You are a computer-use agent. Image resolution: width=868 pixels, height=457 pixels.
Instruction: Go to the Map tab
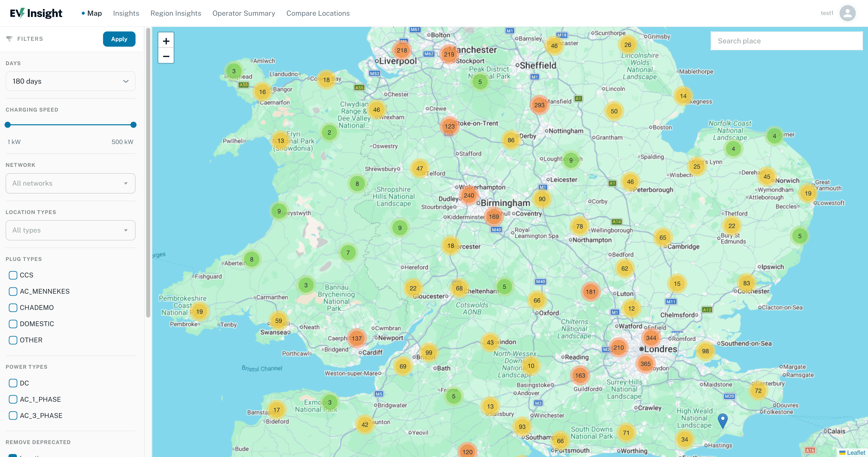coord(94,13)
